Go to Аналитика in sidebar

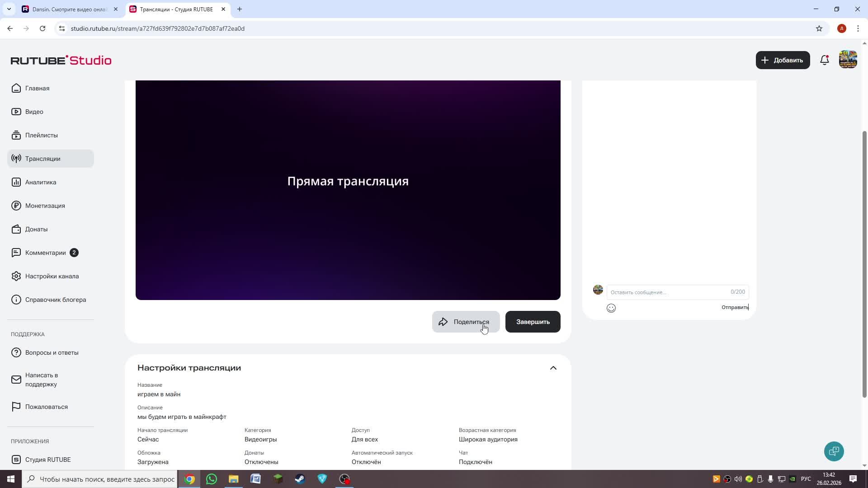pos(41,182)
